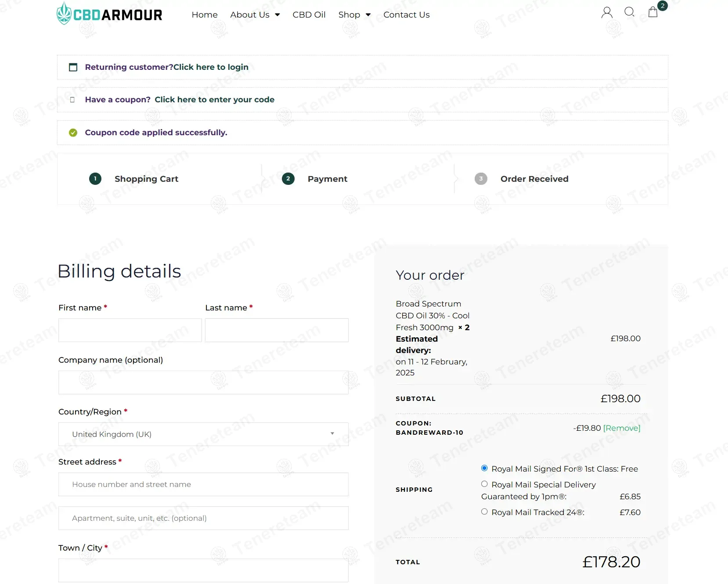Click the 'Coupon code applied successfully.' message
This screenshot has width=728, height=584.
click(156, 133)
